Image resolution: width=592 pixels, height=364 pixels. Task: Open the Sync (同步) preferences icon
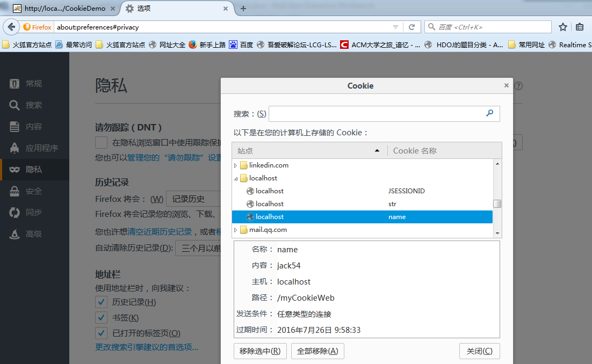point(15,213)
